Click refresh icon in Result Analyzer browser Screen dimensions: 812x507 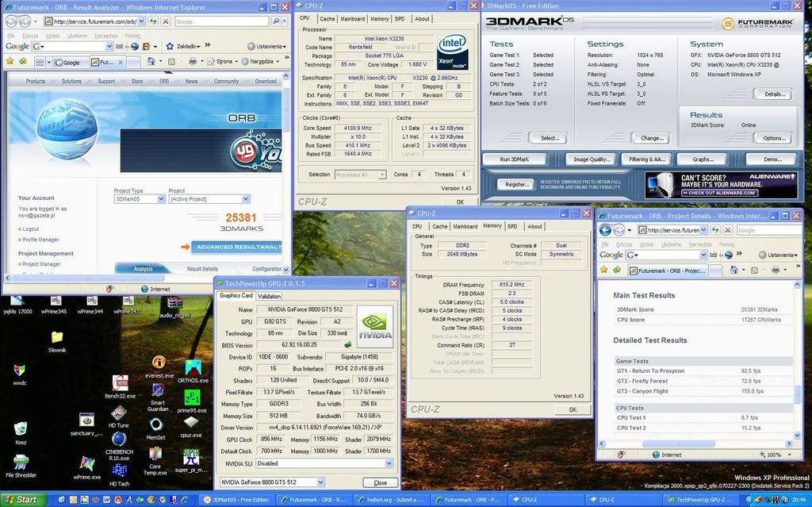point(153,21)
